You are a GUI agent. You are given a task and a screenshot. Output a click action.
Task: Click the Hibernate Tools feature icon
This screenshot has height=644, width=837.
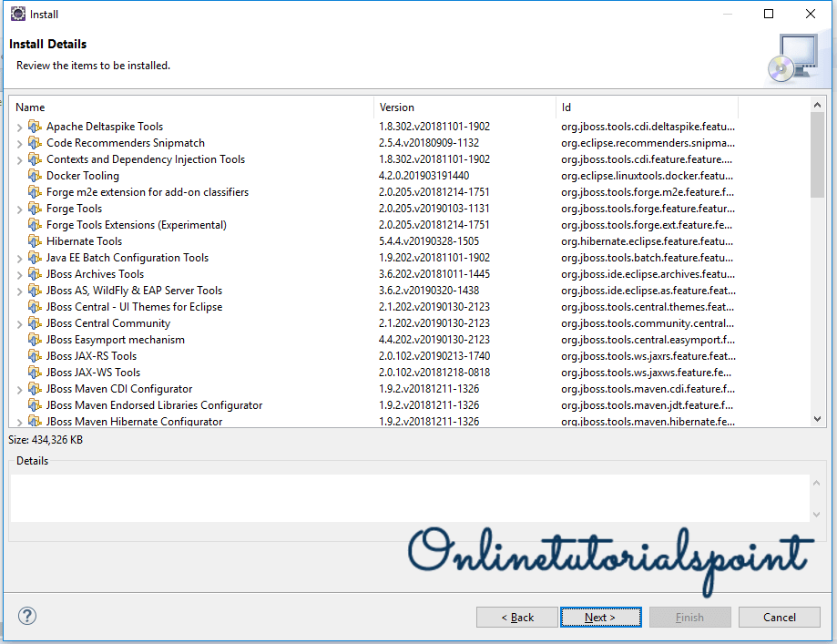click(x=35, y=241)
